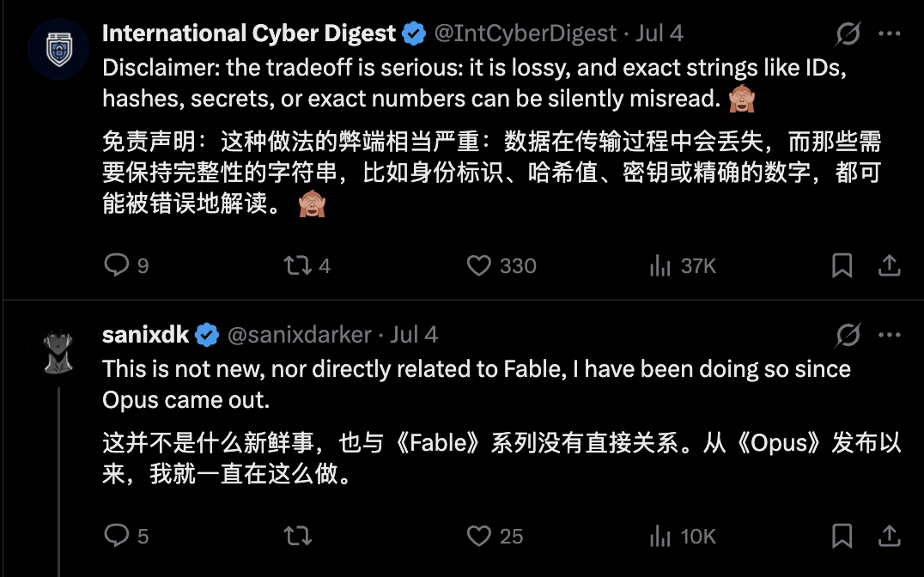The height and width of the screenshot is (577, 924).
Task: Repost sanixdk's tweet
Action: (298, 536)
